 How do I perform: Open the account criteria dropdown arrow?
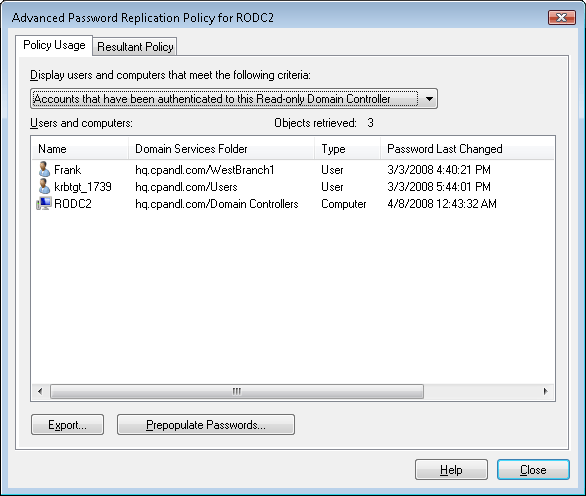429,99
